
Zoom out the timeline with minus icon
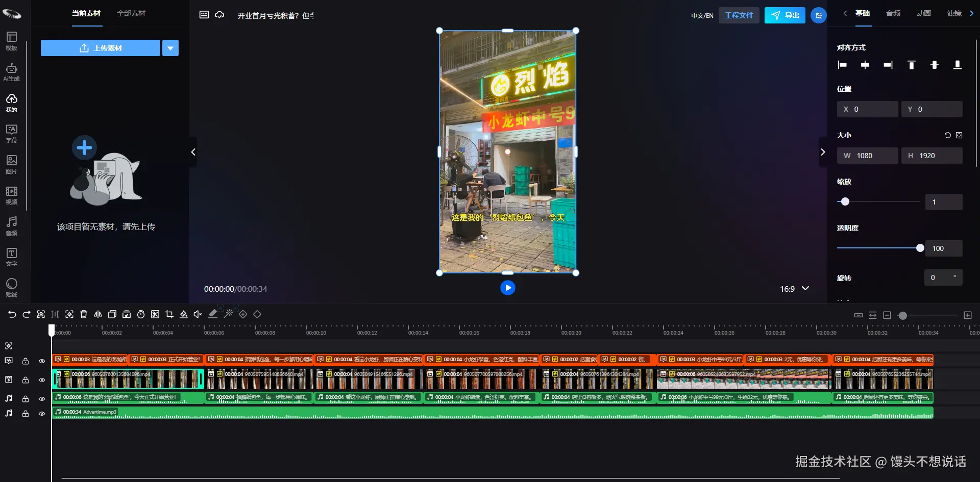tap(887, 315)
